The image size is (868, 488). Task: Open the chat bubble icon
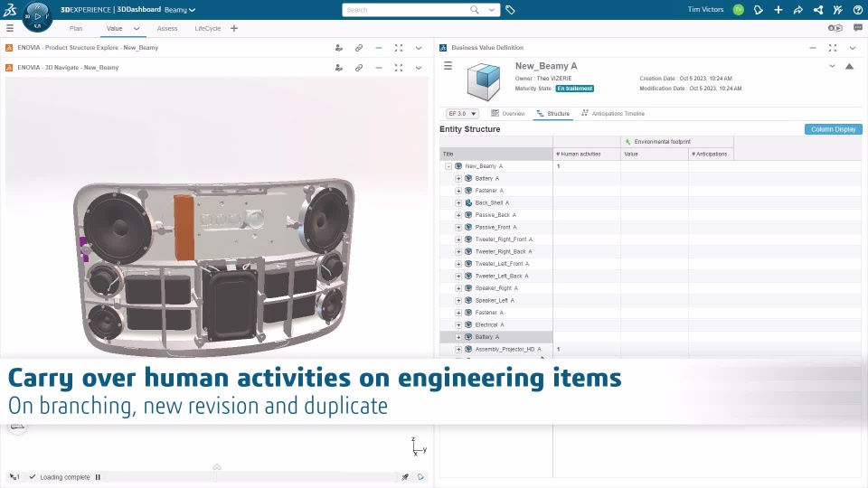(857, 28)
